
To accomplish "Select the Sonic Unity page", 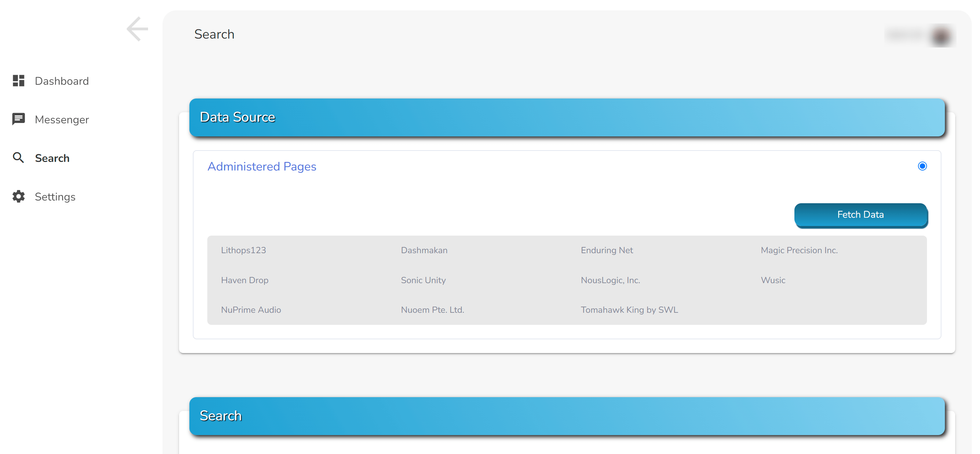I will pos(424,280).
